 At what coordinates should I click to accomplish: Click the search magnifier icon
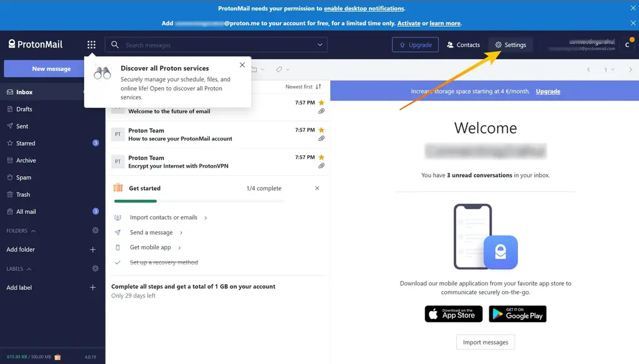pyautogui.click(x=115, y=45)
